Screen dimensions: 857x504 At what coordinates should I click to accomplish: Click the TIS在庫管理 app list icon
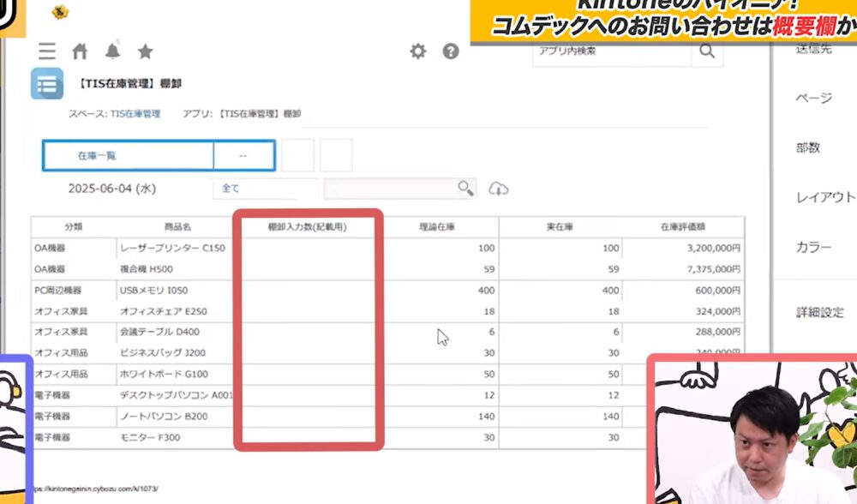[x=46, y=84]
